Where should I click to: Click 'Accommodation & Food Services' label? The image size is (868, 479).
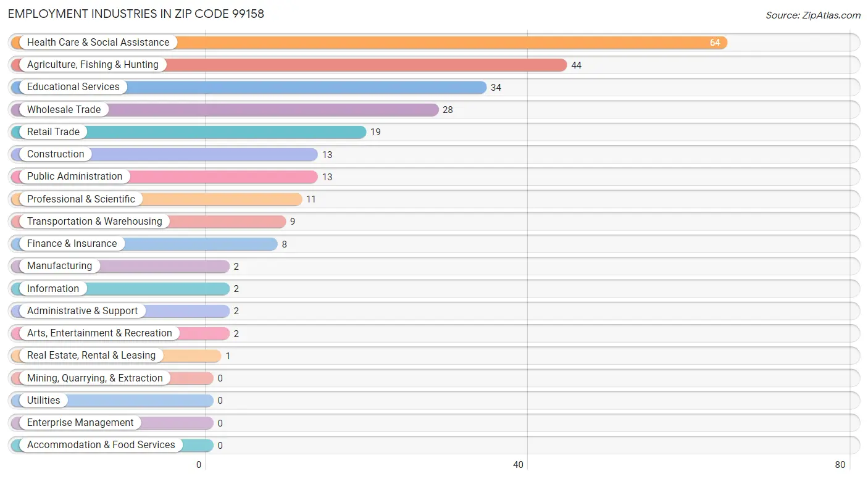coord(101,445)
